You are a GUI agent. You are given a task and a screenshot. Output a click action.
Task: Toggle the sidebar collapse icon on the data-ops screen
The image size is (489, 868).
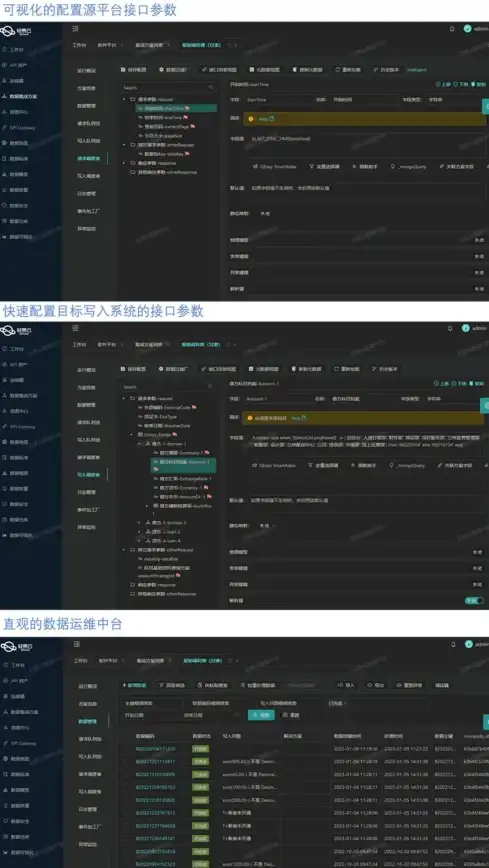pyautogui.click(x=75, y=644)
